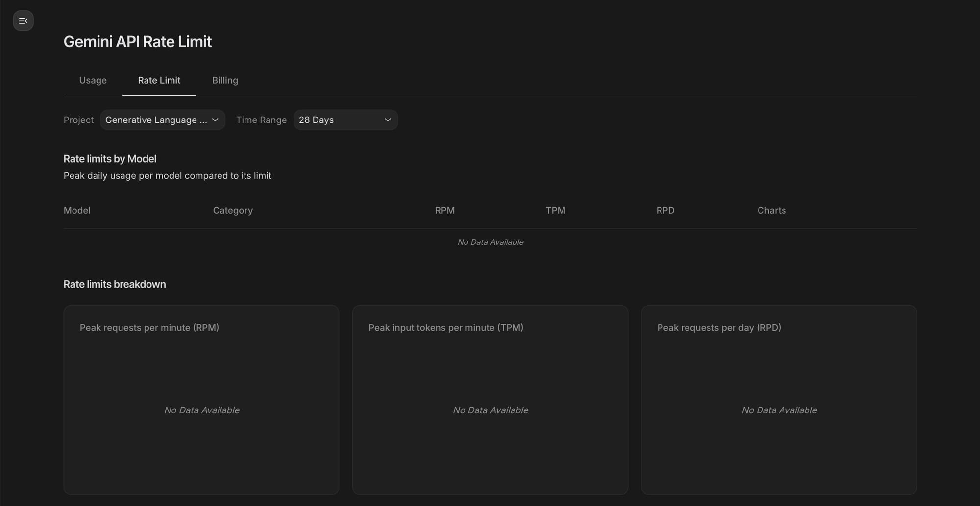This screenshot has height=506, width=980.
Task: Click the RPD column header
Action: (665, 210)
